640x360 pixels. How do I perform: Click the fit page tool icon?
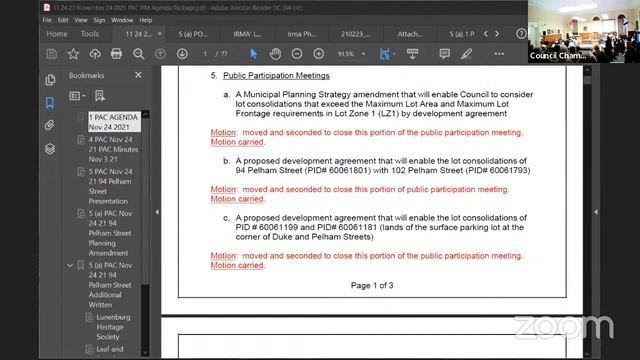pyautogui.click(x=384, y=54)
